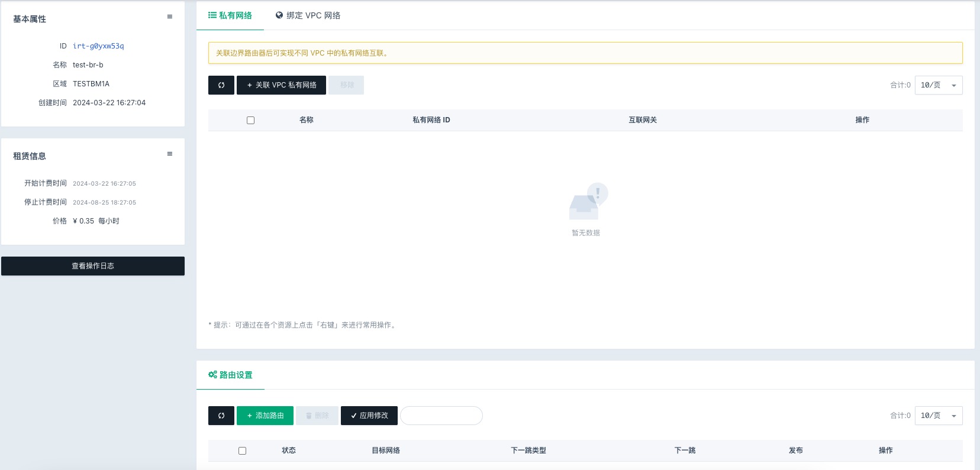Screen dimensions: 980x470
Task: Open 私有网络 page size 10/页 dropdown
Action: 939,85
